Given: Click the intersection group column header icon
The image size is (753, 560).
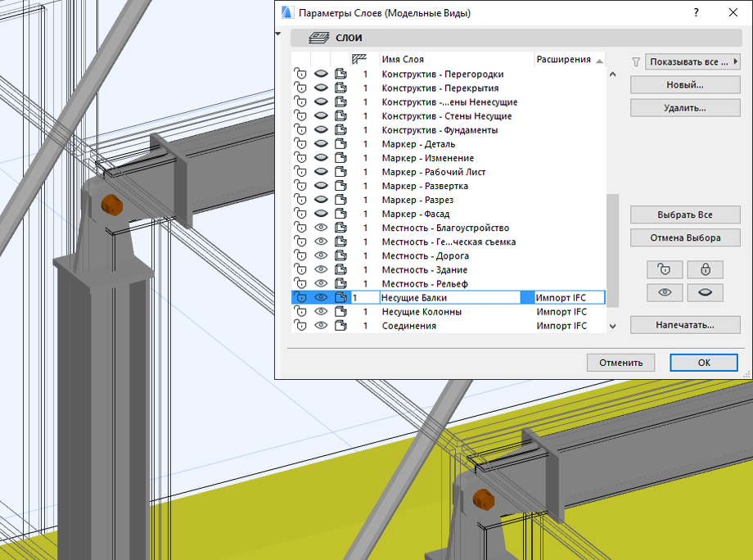Looking at the screenshot, I should click(x=358, y=59).
